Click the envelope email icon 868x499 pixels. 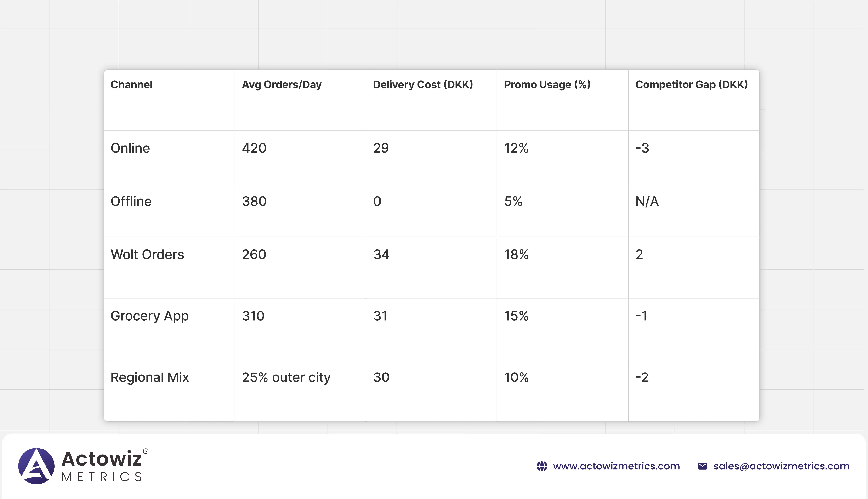point(702,466)
